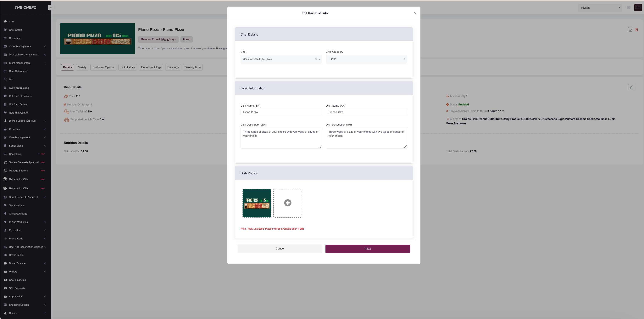Click the Cancel button
644x319 pixels.
click(280, 249)
